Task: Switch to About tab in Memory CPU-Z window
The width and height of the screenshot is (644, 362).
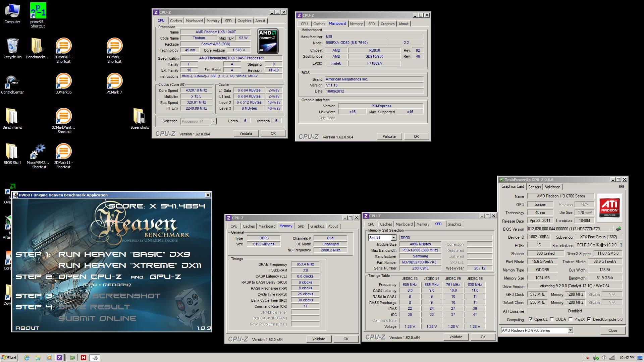Action: [333, 226]
